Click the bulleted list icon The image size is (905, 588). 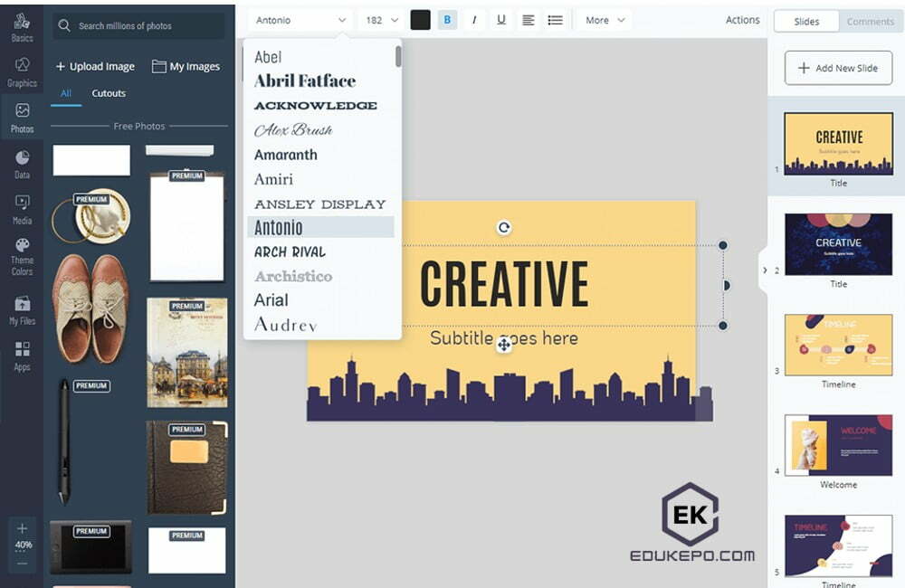tap(555, 20)
